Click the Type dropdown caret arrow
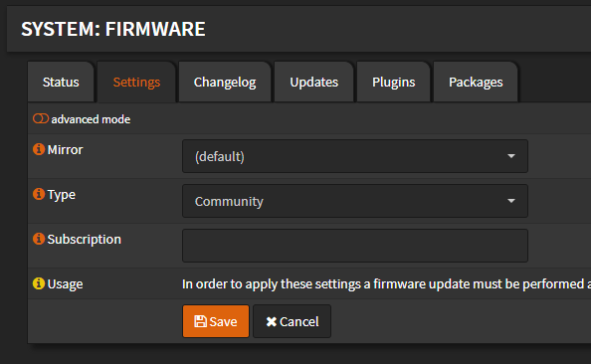Screen dimensions: 591x364 point(511,201)
